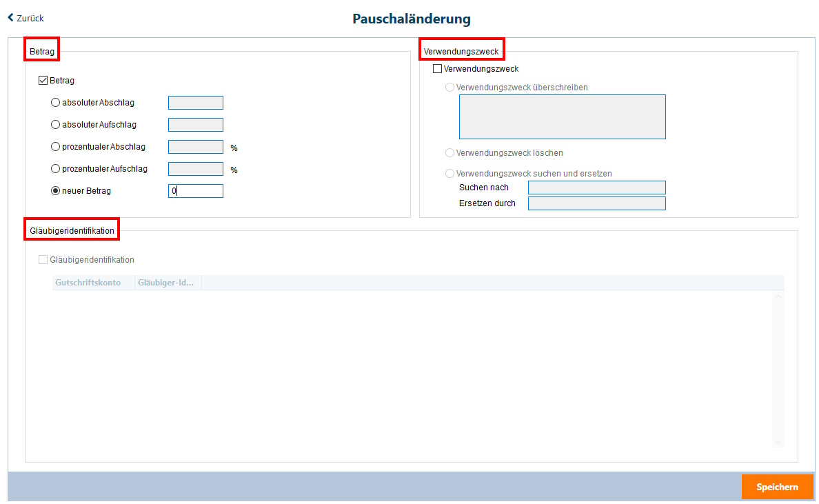Select neuer Betrag radio option
The image size is (819, 504).
[56, 191]
